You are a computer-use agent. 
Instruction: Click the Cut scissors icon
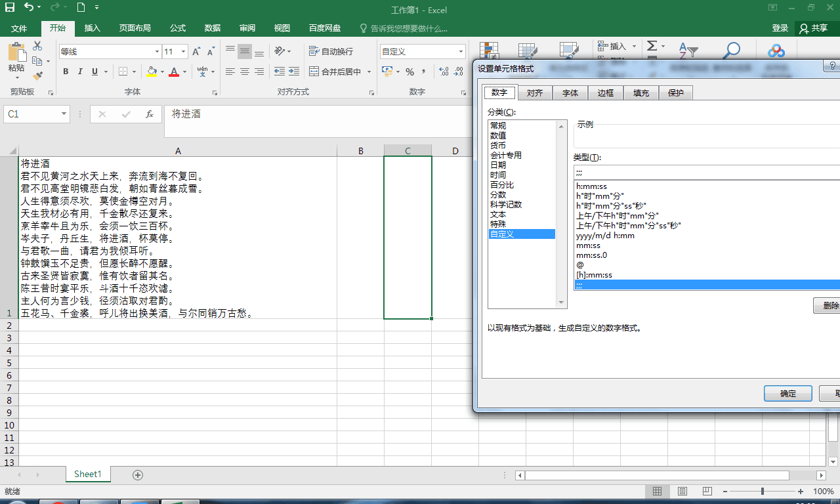[37, 45]
